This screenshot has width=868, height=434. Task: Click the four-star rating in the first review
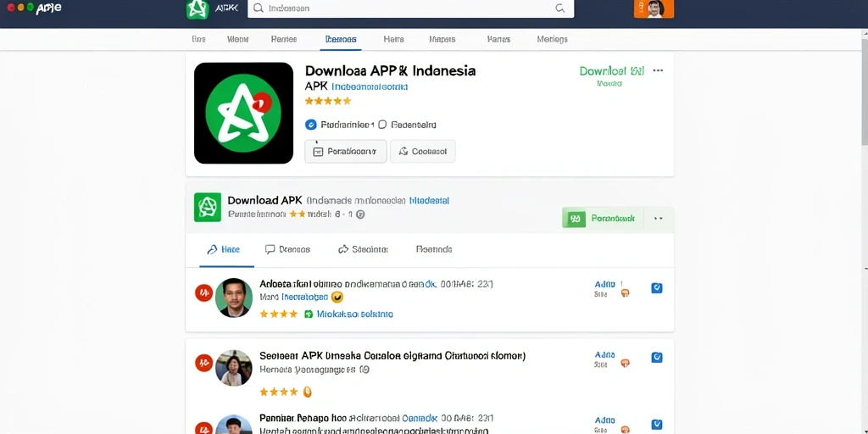(279, 314)
